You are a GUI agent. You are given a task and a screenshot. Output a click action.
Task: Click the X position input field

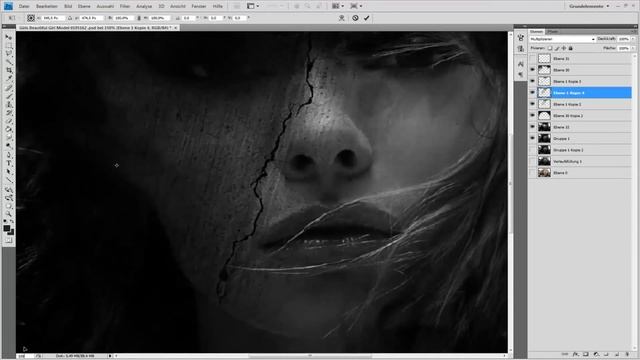(x=53, y=18)
